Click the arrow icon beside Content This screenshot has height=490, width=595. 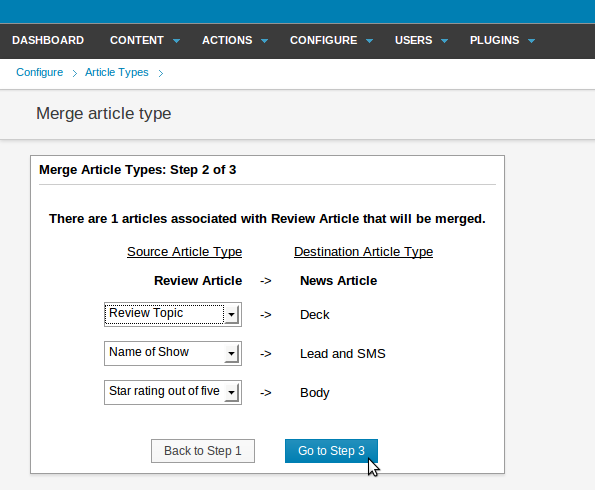[176, 41]
